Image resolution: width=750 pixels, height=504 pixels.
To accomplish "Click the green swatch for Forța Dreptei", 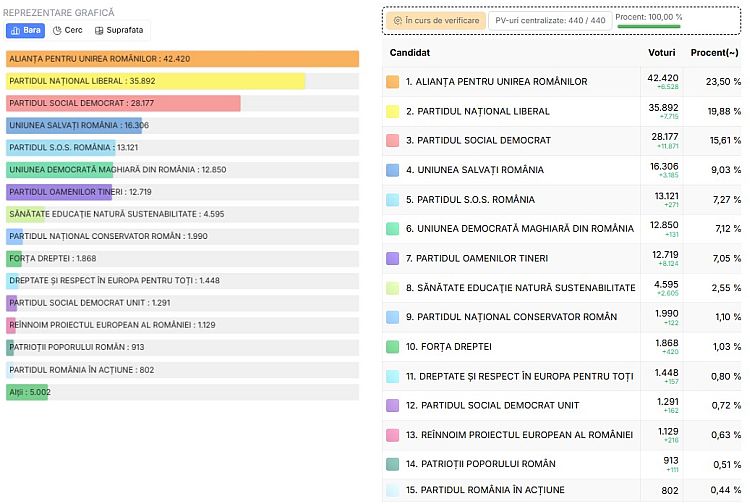I will click(393, 347).
